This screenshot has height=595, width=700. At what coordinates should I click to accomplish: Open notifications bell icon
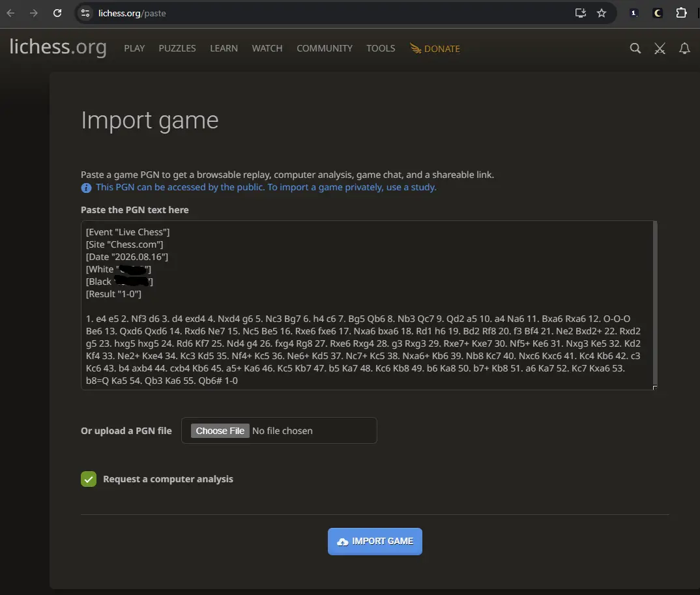pyautogui.click(x=684, y=48)
